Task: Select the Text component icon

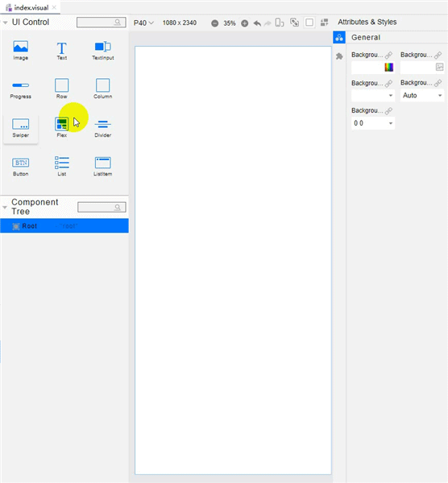Action: [62, 50]
